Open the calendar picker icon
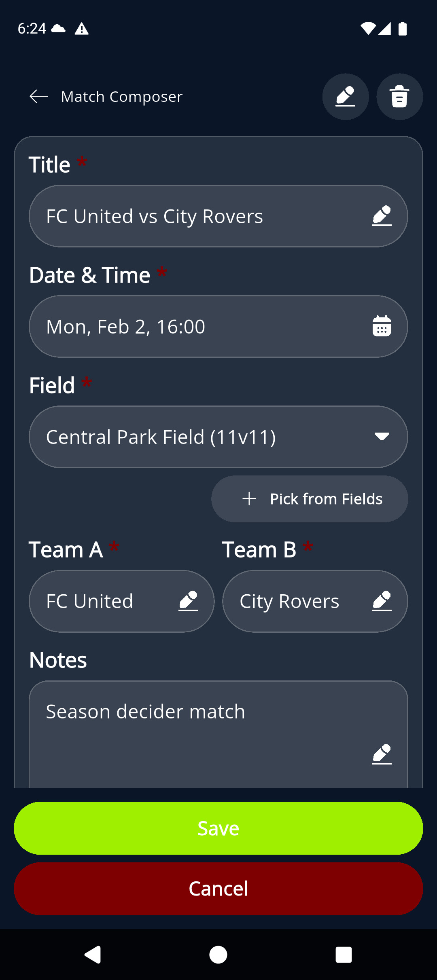The width and height of the screenshot is (437, 980). click(x=382, y=326)
